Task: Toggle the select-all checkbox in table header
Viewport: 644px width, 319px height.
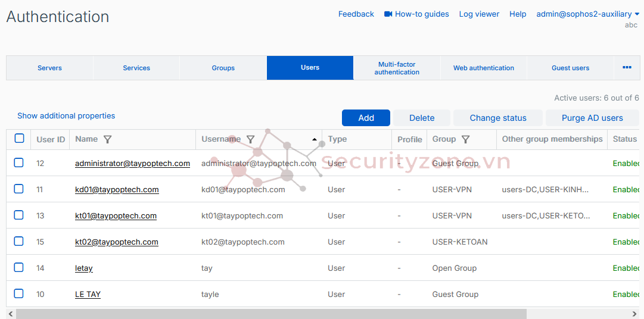Action: (19, 139)
